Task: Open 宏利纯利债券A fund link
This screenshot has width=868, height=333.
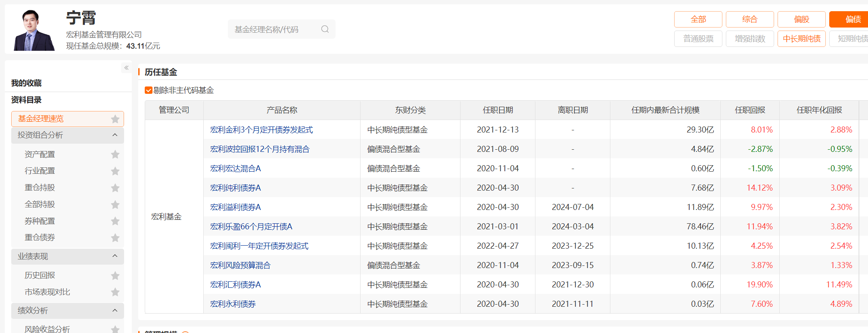Action: 235,188
